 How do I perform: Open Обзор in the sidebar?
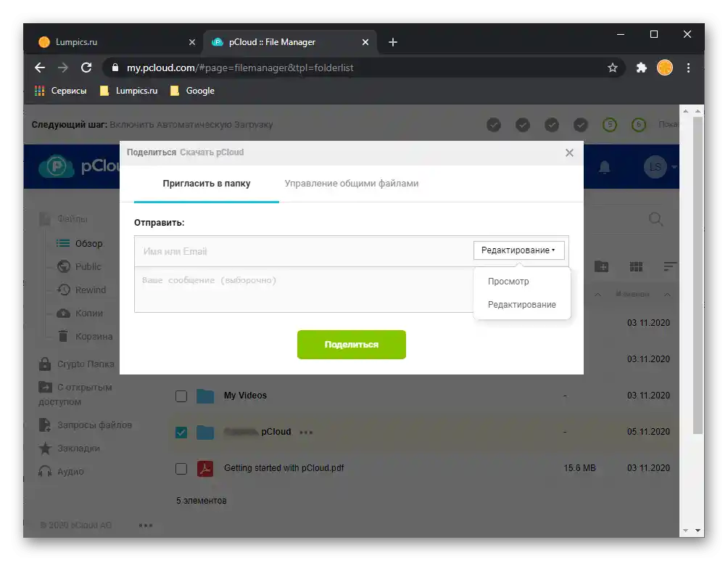coord(80,244)
